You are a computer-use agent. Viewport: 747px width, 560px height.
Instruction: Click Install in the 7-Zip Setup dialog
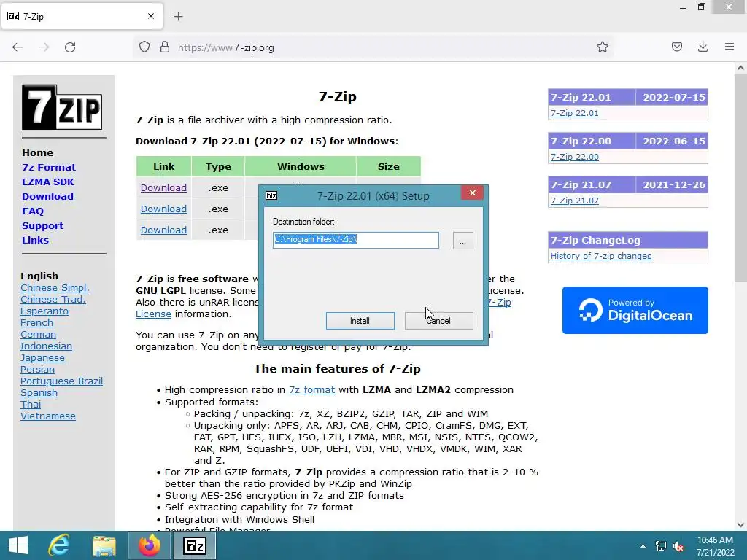[x=360, y=321]
